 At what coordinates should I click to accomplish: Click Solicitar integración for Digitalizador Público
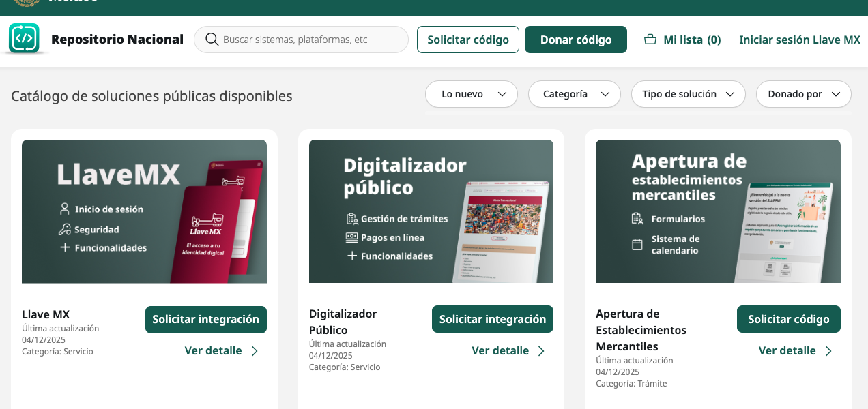click(x=492, y=319)
